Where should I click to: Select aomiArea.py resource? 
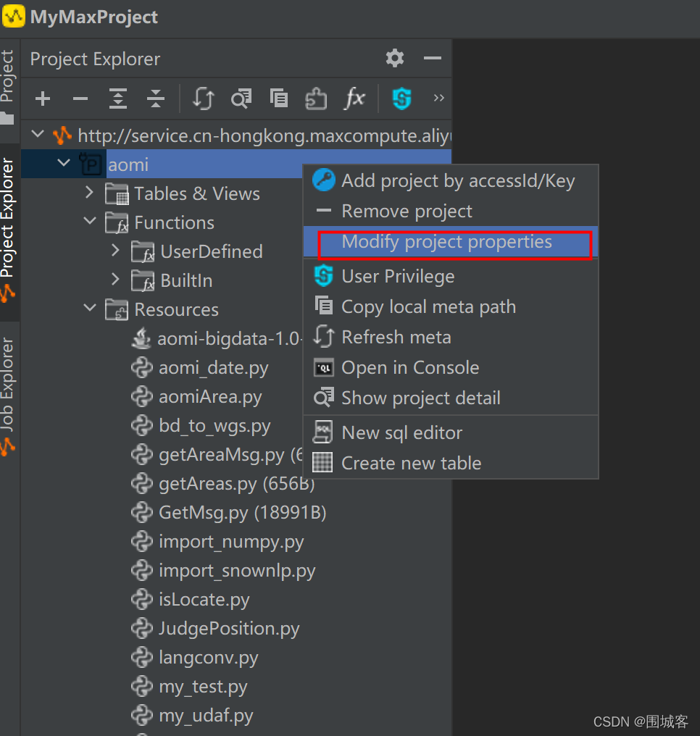coord(210,397)
